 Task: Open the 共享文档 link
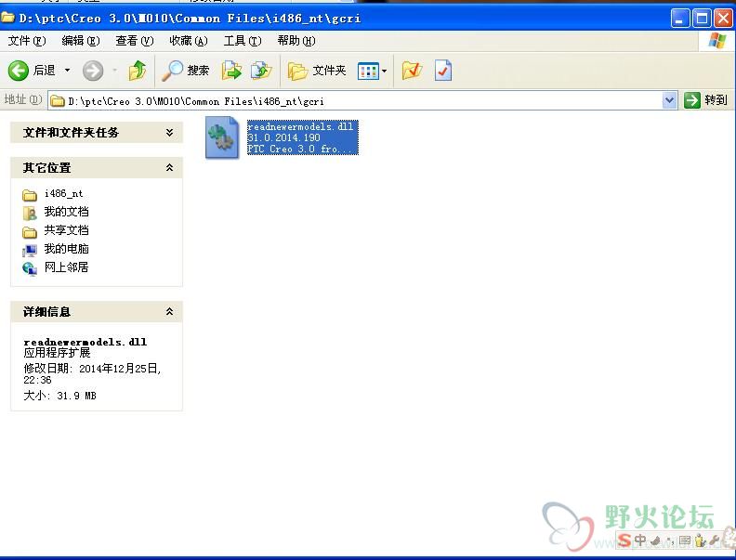tap(66, 230)
